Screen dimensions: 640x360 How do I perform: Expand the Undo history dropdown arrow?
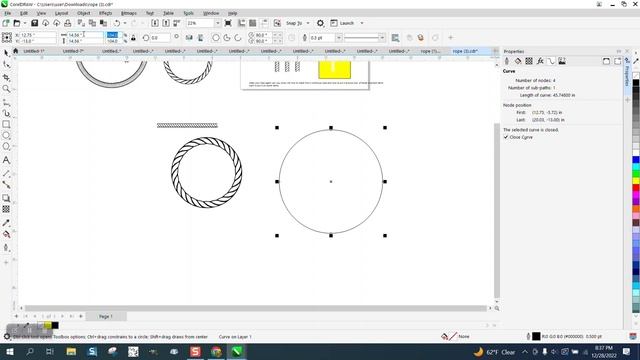tap(125, 23)
